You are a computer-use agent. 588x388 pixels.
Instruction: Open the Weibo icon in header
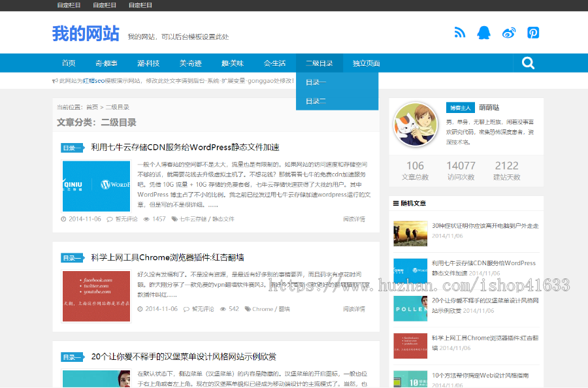[509, 33]
